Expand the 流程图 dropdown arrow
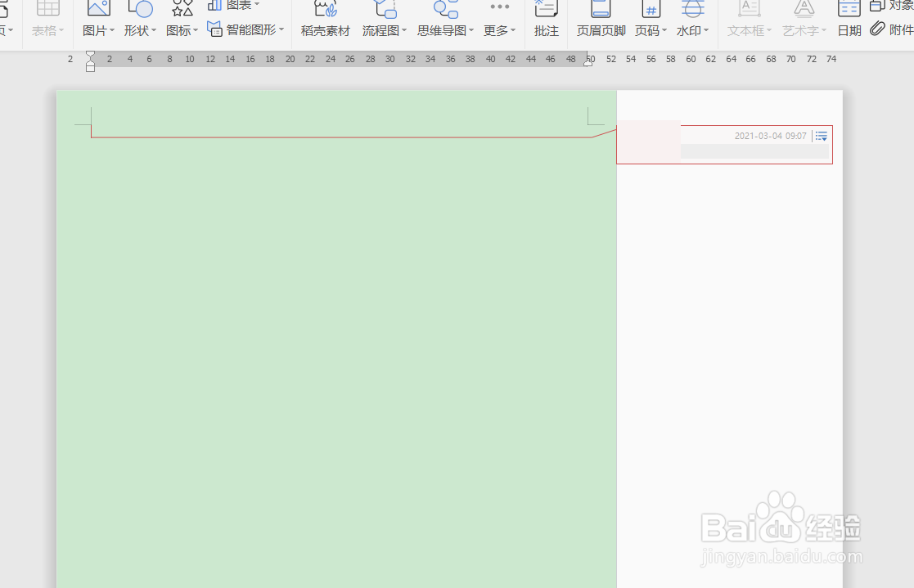Image resolution: width=914 pixels, height=588 pixels. coord(404,30)
